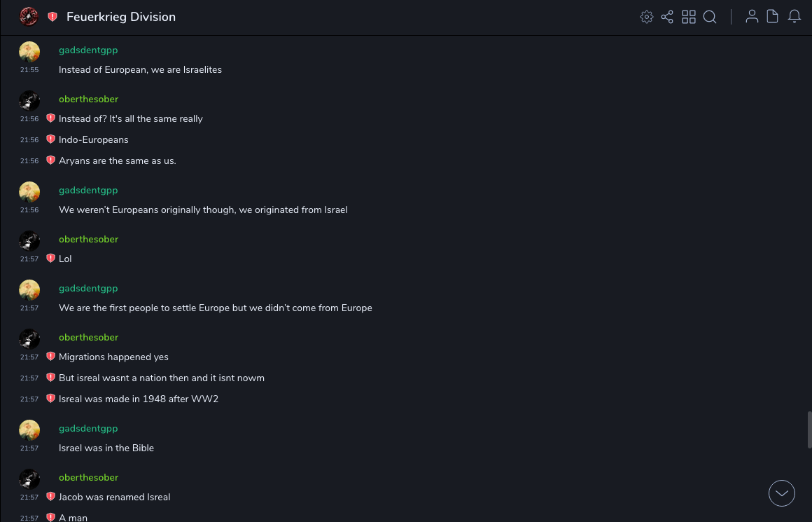Click oberthesober's dark avatar above 'Lol'
The height and width of the screenshot is (522, 812).
29,241
